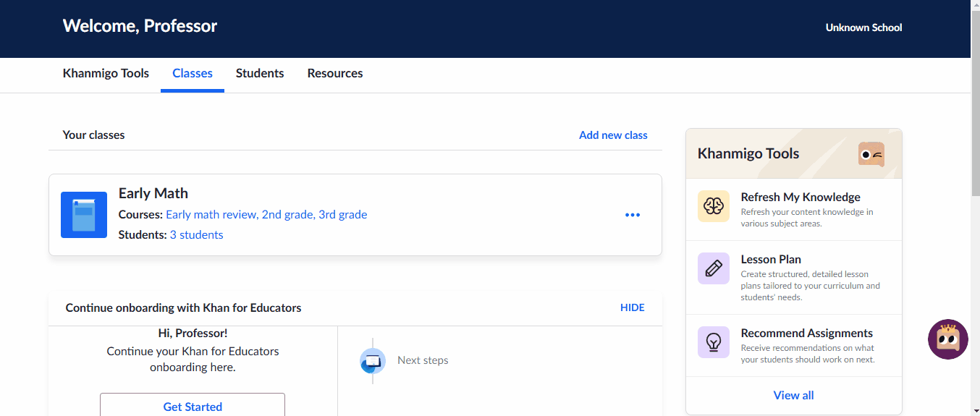Click the Unknown School label

(863, 27)
